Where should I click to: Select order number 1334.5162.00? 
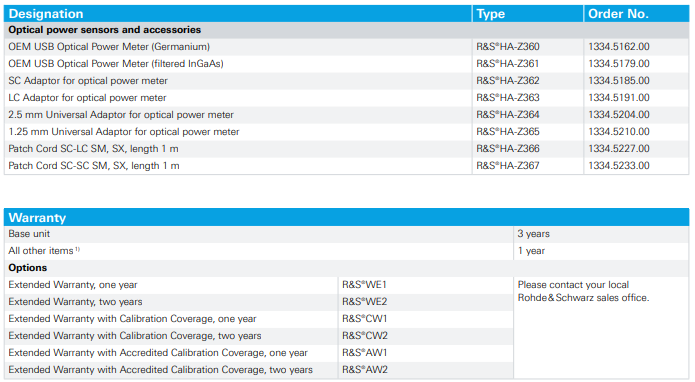point(619,47)
